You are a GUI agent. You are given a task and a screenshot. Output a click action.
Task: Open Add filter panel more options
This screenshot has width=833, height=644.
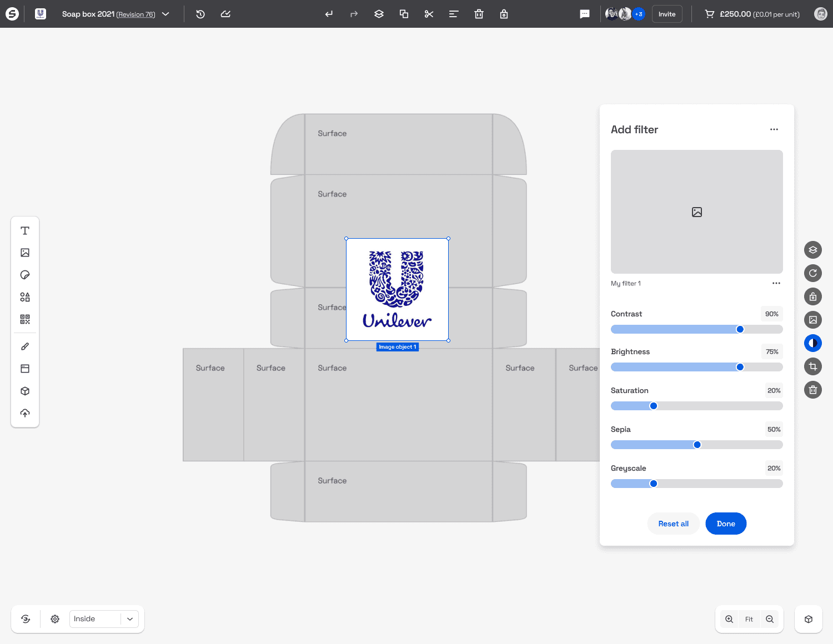pyautogui.click(x=774, y=129)
